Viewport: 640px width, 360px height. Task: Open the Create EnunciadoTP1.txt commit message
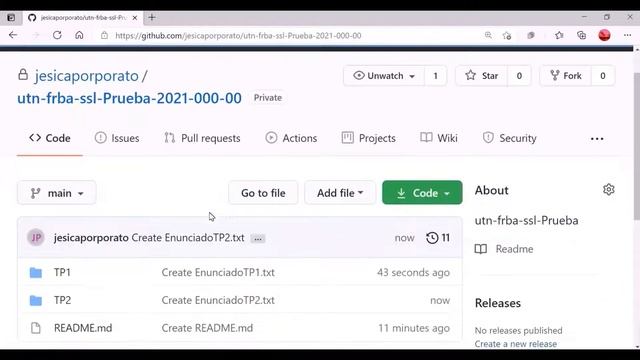coord(218,272)
